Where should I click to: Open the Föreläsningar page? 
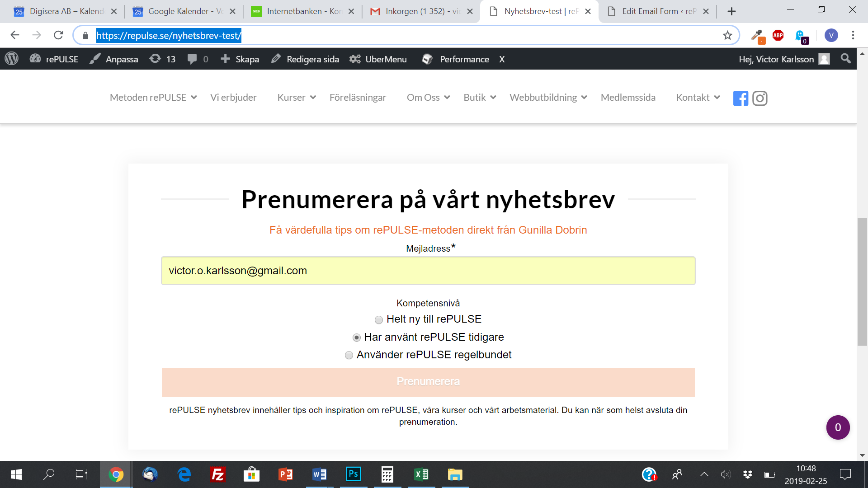click(358, 98)
